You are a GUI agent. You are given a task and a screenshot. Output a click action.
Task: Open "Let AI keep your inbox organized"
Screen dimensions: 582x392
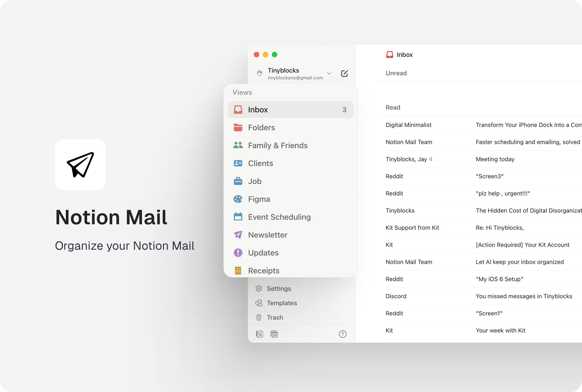[484, 262]
